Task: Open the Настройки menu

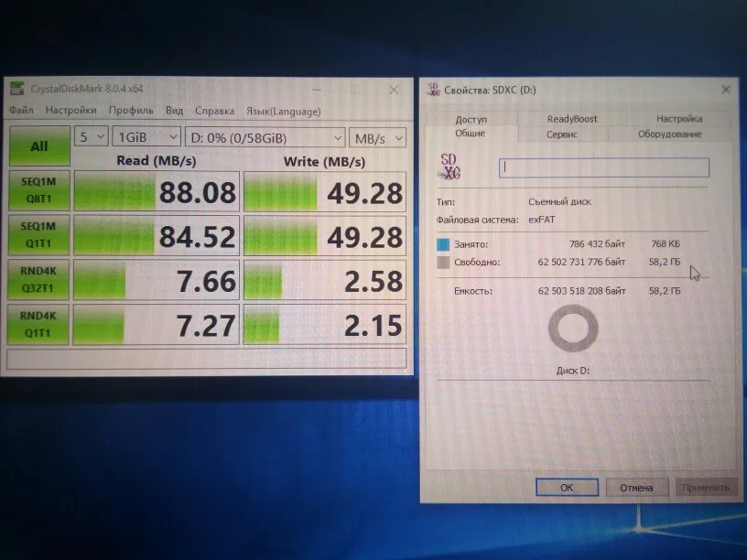Action: (x=70, y=110)
